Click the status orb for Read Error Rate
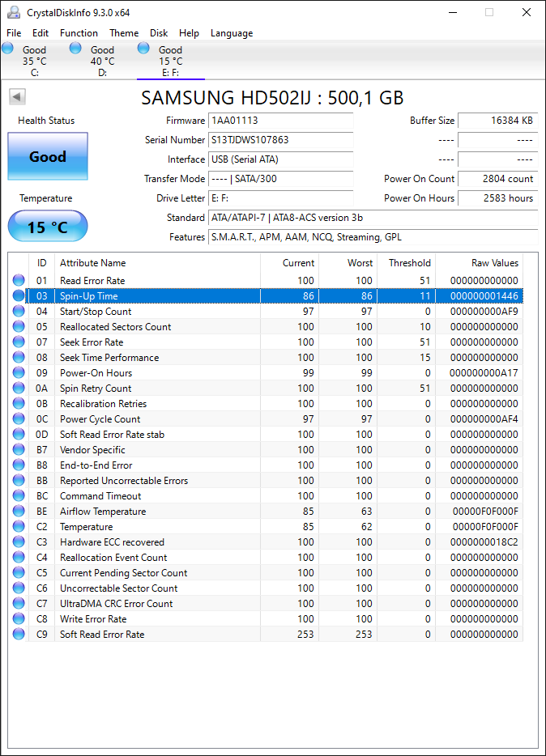This screenshot has width=546, height=756. click(x=19, y=280)
